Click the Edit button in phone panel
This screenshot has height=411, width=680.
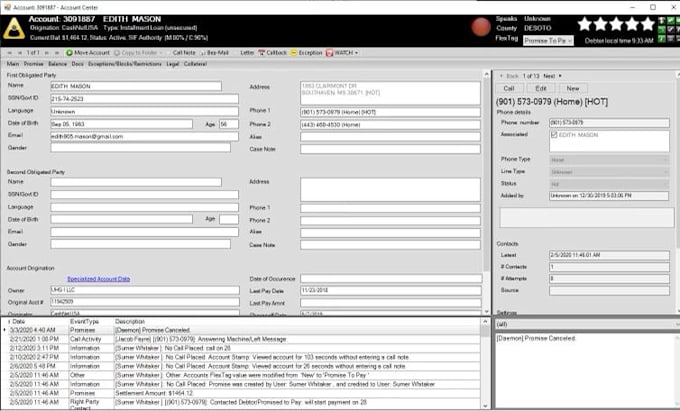tap(541, 88)
